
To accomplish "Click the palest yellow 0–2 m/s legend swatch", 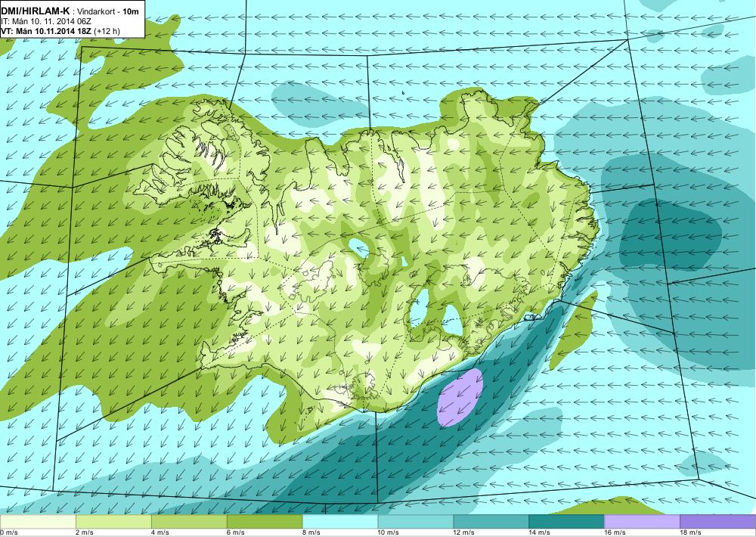I will [38, 522].
